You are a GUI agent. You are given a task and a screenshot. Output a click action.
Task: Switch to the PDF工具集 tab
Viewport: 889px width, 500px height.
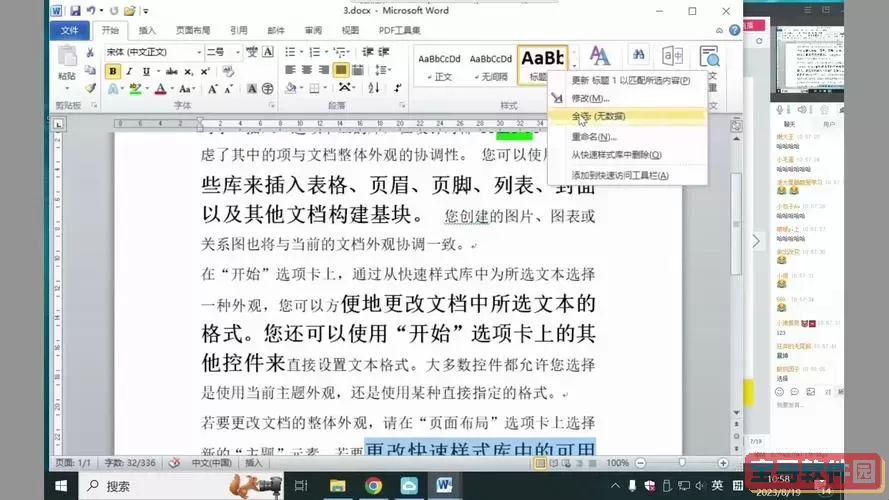coord(400,31)
